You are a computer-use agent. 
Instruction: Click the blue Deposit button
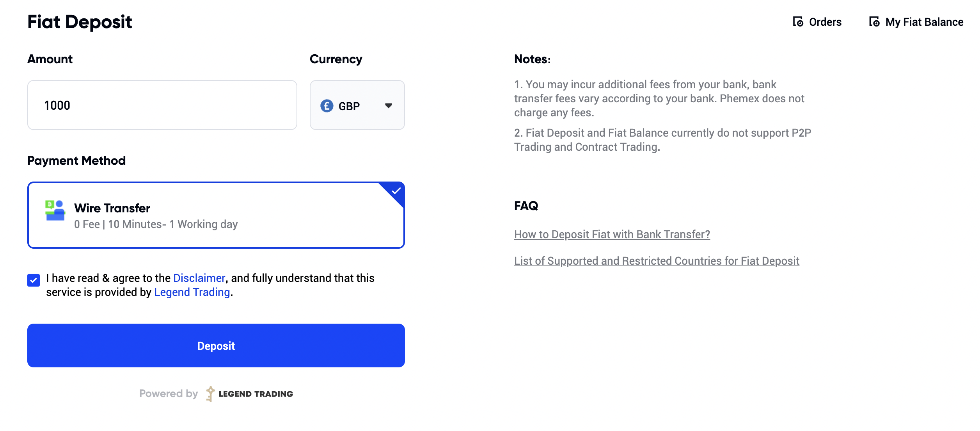(x=216, y=346)
